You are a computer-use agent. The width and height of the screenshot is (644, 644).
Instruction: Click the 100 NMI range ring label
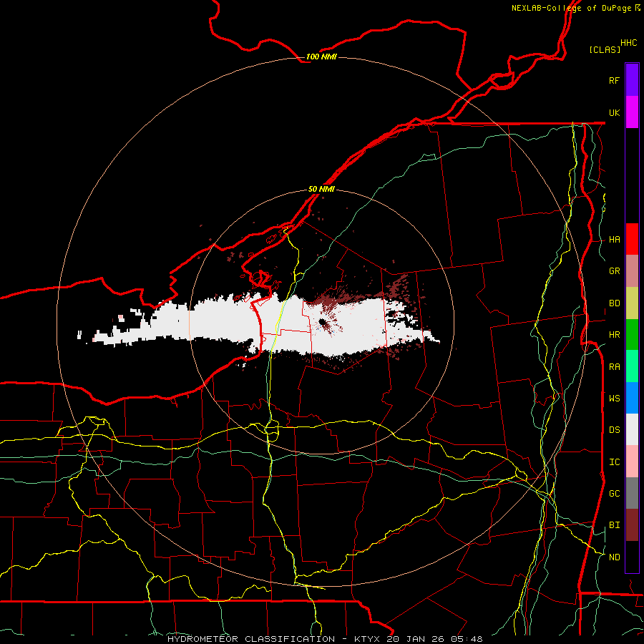[x=321, y=57]
